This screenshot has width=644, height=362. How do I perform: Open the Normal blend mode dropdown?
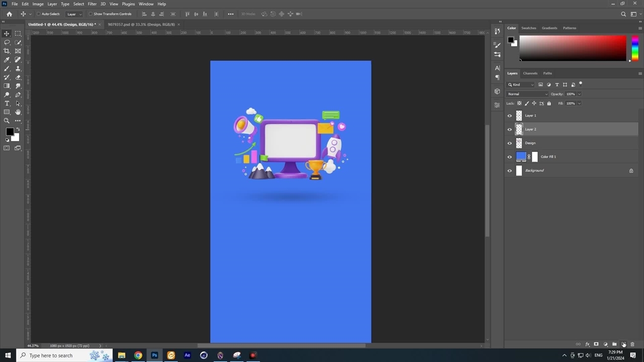tap(527, 94)
